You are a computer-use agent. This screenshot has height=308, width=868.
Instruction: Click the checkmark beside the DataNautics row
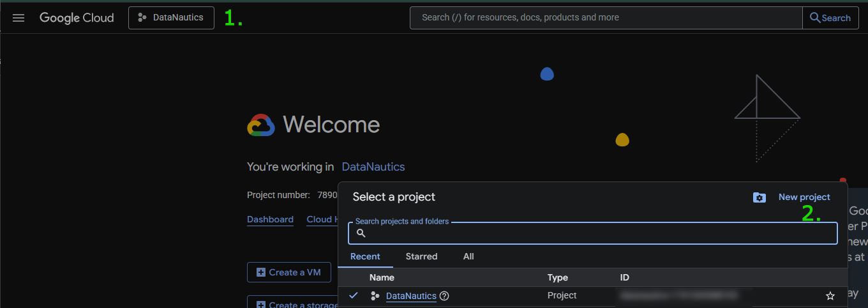(x=353, y=295)
